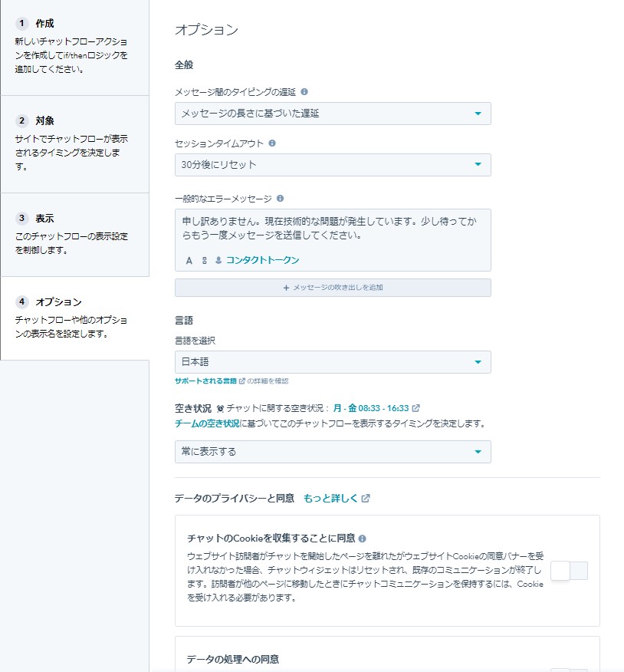Open 月 - 金 08:33 - 16:33 availability link
This screenshot has height=672, width=624.
[371, 408]
